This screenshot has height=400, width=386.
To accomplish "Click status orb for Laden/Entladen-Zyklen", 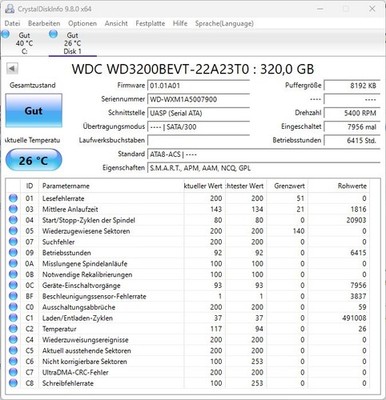I will coord(13,318).
